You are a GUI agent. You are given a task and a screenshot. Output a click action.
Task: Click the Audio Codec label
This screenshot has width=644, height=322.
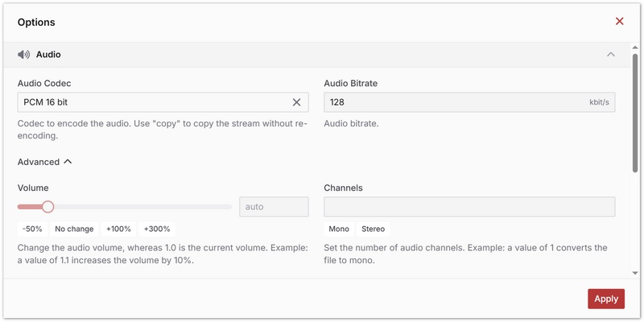coord(44,84)
